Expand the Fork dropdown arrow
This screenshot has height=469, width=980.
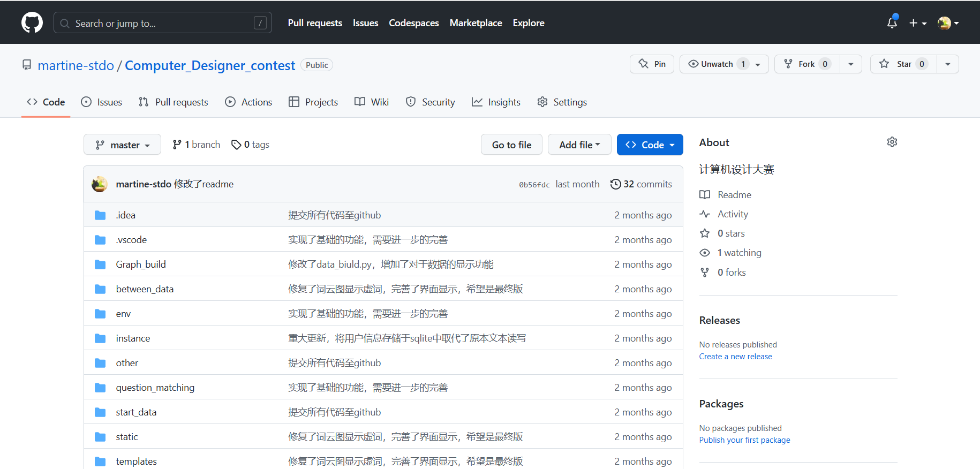851,64
